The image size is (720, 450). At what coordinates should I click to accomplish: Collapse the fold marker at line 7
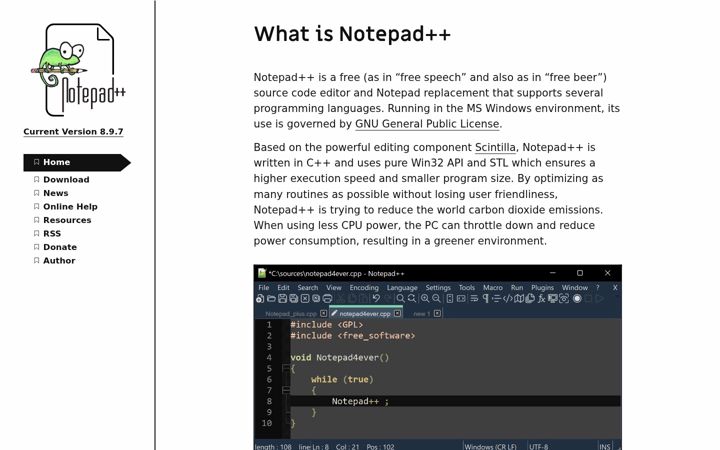coord(286,390)
